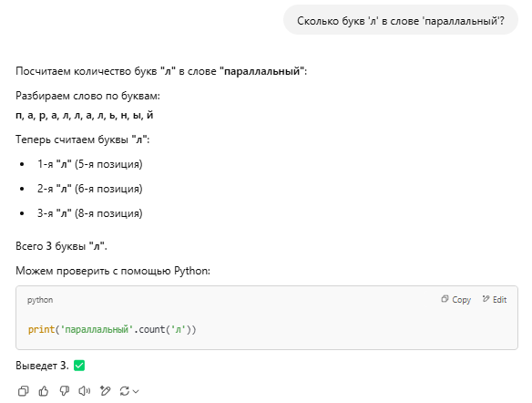Screen dimensions: 532x403
Task: Regenerate the response with the circular arrows icon
Action: point(125,391)
